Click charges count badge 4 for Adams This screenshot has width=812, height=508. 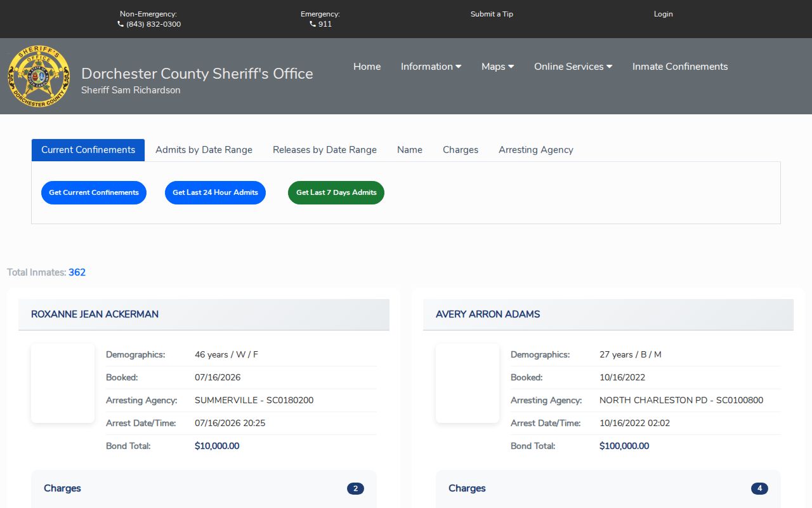pos(760,488)
